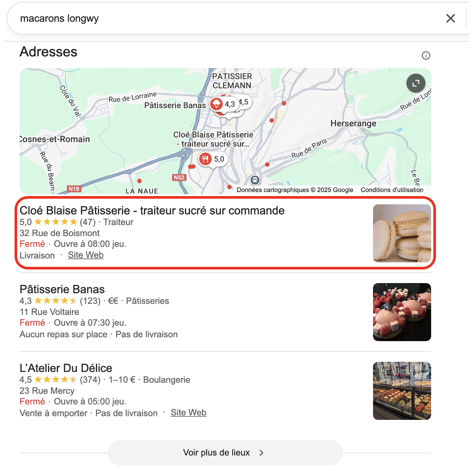Viewport: 476px width, 473px height.
Task: Select the 5,0 restaurant map pin
Action: click(213, 159)
